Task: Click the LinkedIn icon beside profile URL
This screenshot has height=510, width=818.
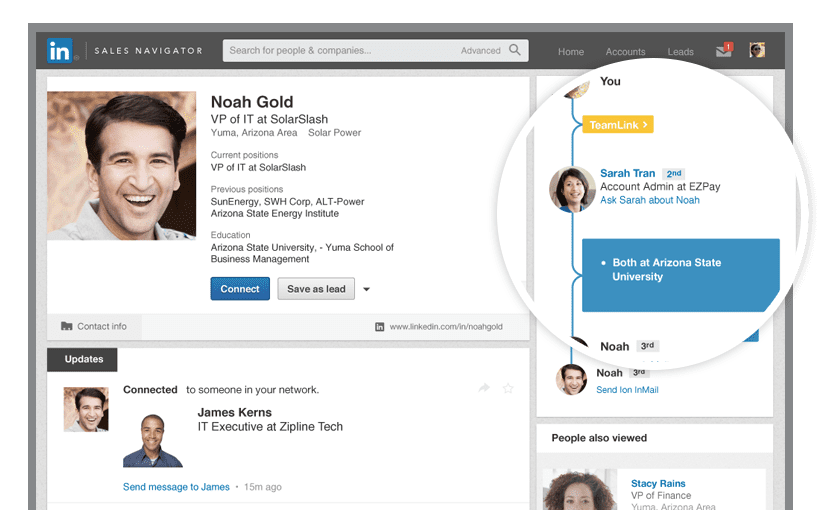Action: [x=380, y=327]
